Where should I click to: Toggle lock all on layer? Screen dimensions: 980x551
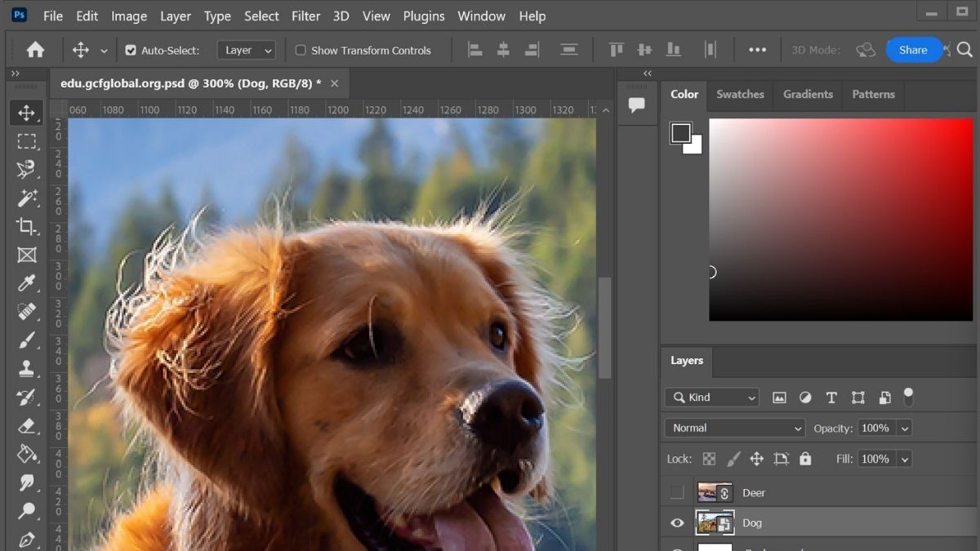(805, 459)
